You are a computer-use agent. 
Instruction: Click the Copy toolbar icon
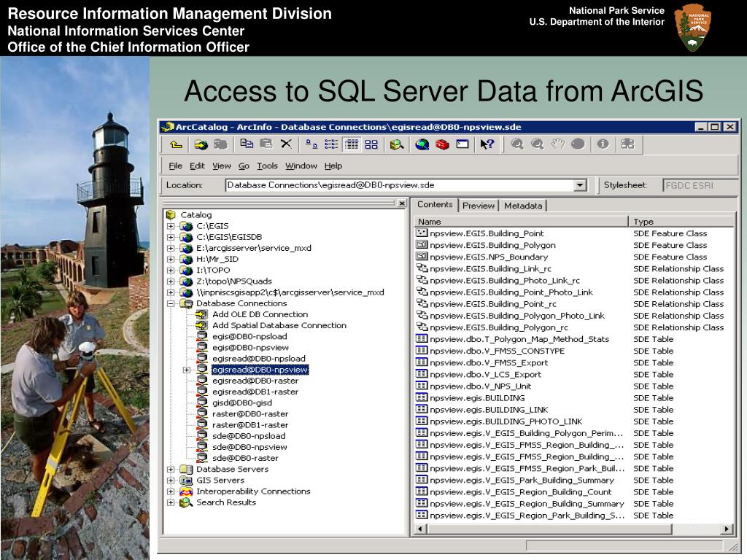(247, 144)
